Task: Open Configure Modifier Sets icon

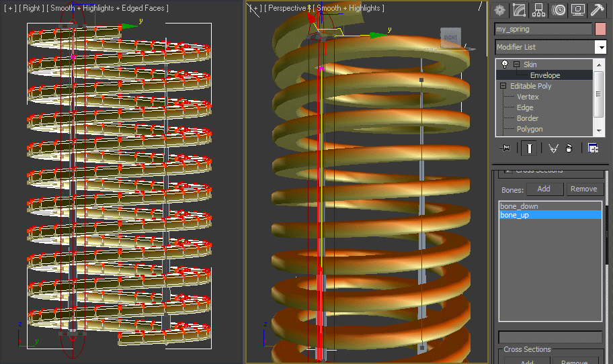Action: point(593,148)
